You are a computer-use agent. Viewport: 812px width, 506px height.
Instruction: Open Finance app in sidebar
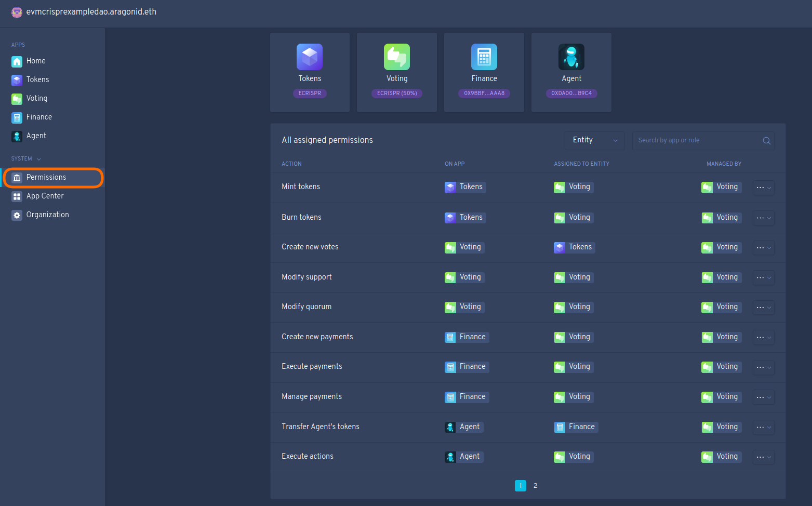click(x=52, y=117)
